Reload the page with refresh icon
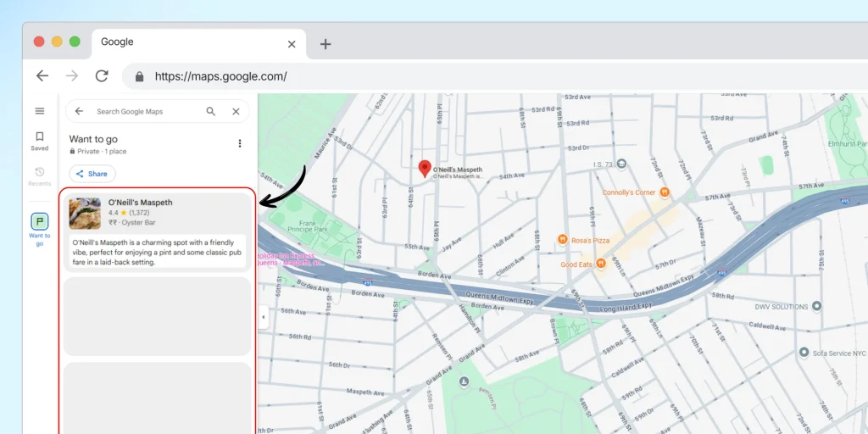 click(102, 75)
